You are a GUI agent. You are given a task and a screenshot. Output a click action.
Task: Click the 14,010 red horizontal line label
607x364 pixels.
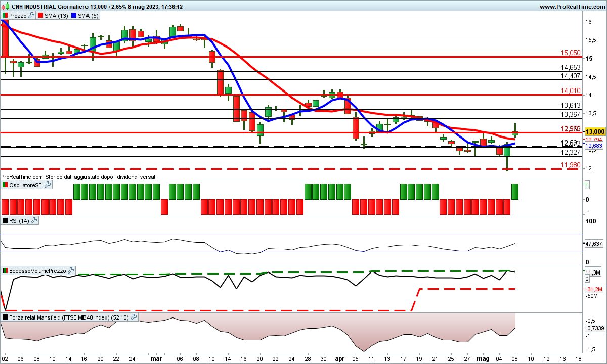[571, 90]
